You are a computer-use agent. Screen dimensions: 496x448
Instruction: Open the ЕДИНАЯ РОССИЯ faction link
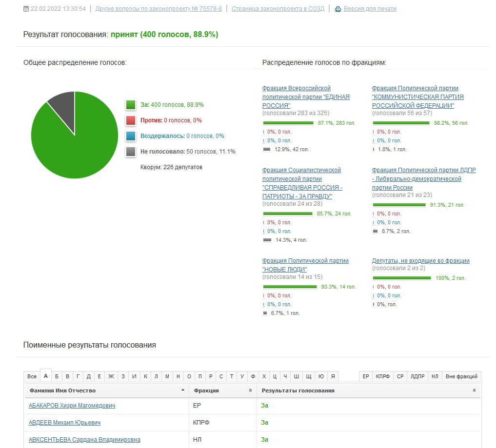tap(306, 97)
